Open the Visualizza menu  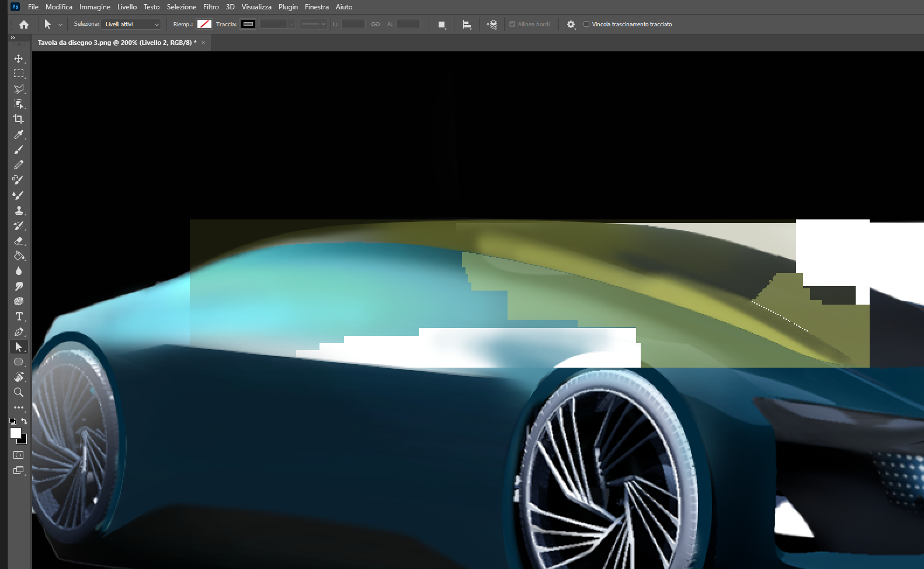[x=256, y=7]
